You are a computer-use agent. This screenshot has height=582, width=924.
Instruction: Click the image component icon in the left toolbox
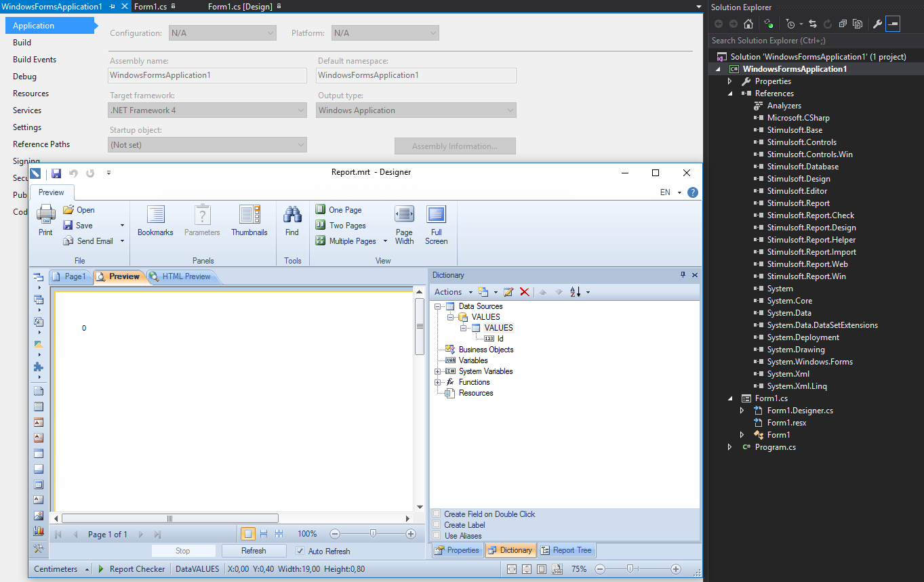pyautogui.click(x=39, y=516)
